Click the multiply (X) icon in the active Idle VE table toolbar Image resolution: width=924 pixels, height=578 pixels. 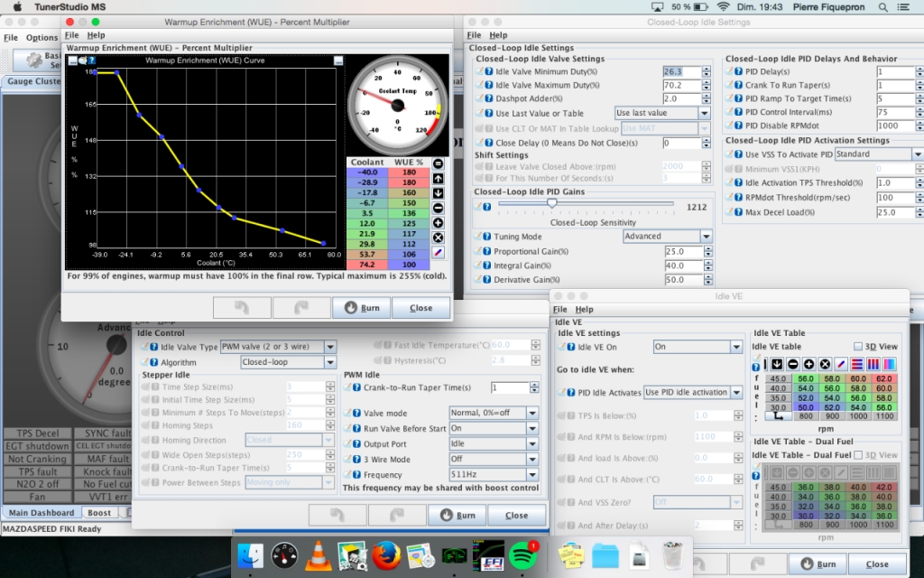[x=825, y=364]
